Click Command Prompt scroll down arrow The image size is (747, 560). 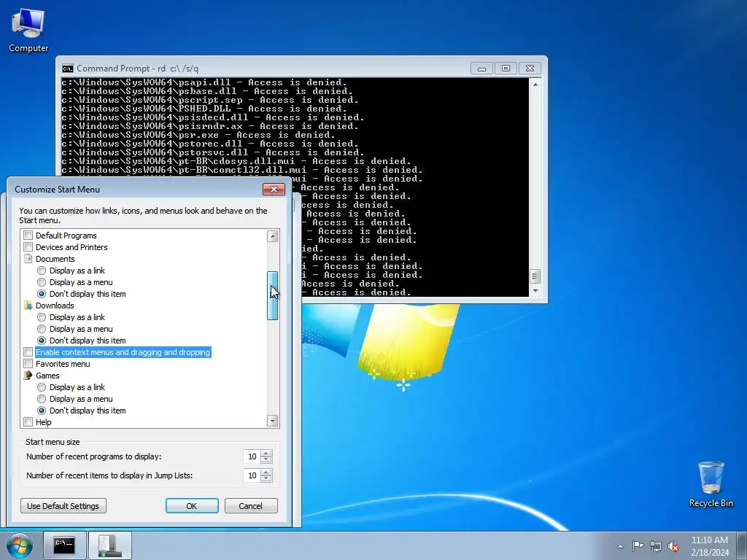click(x=535, y=290)
